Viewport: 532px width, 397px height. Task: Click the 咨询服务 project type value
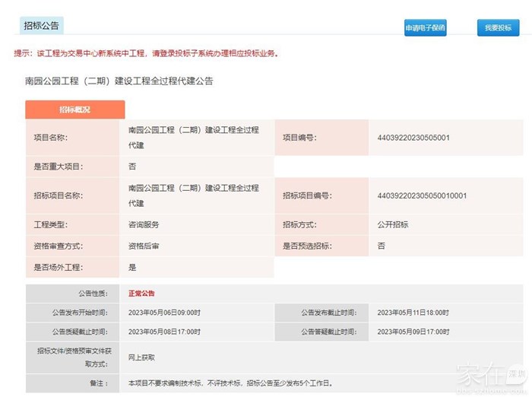click(x=144, y=225)
